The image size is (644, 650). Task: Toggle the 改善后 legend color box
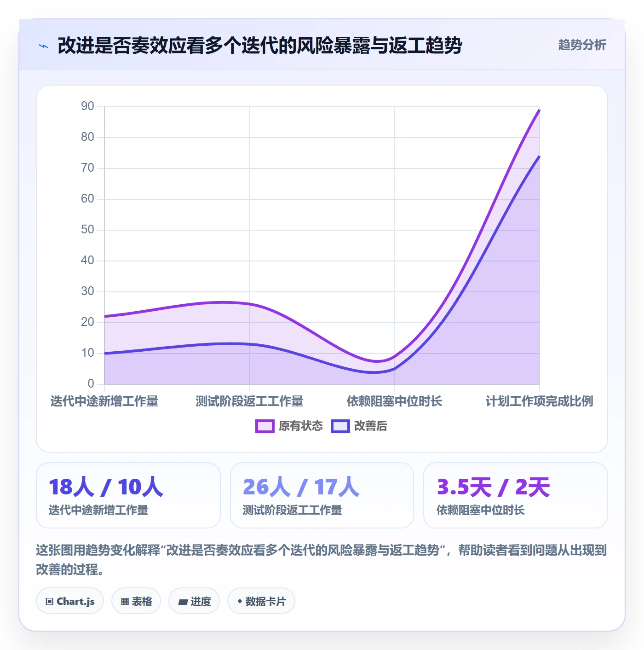point(340,426)
